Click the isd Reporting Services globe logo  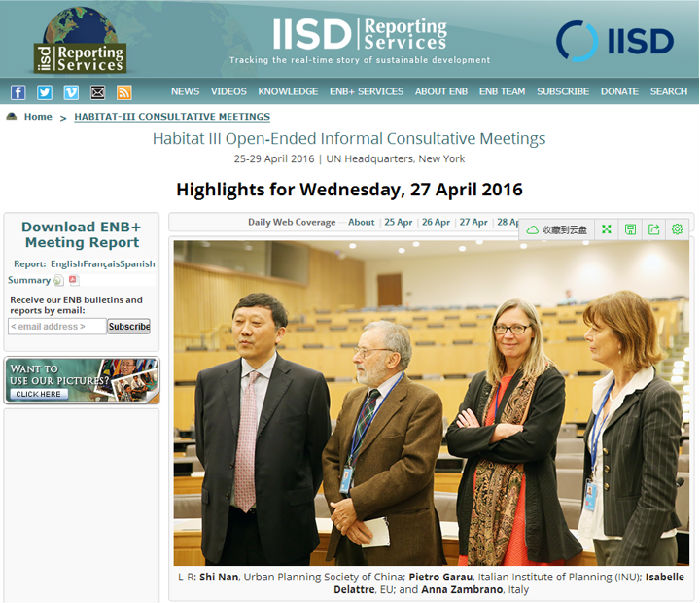click(80, 40)
